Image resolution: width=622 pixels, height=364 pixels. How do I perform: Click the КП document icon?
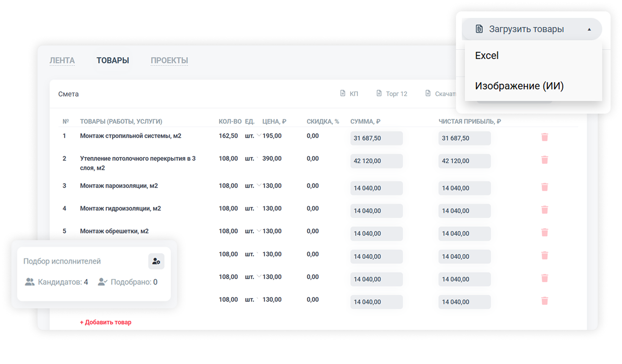click(343, 94)
